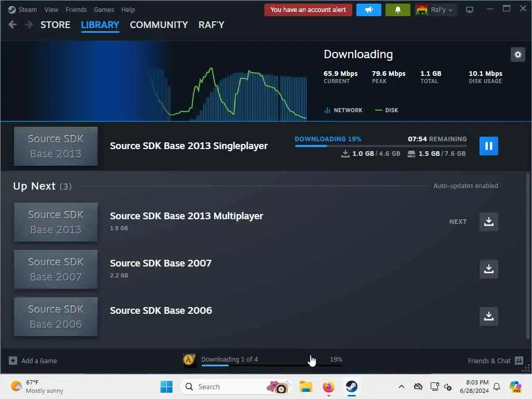Click the Steam taskbar icon
Screen dimensions: 532x399
[x=352, y=387]
